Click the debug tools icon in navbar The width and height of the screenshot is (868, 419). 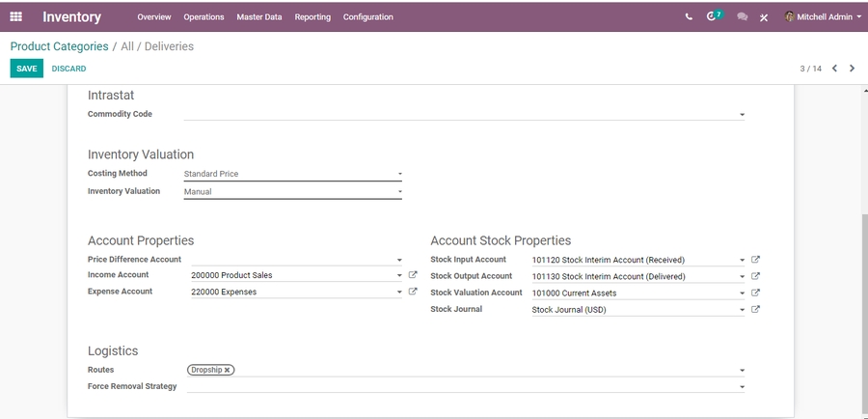(x=764, y=17)
